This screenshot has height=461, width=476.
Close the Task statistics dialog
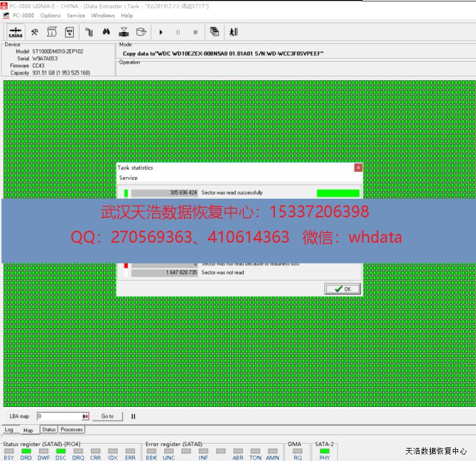(x=358, y=168)
